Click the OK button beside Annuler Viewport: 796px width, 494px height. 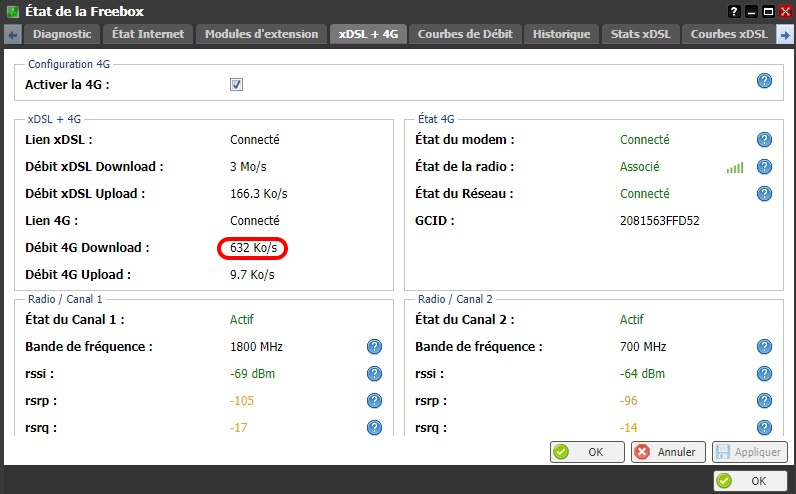587,452
